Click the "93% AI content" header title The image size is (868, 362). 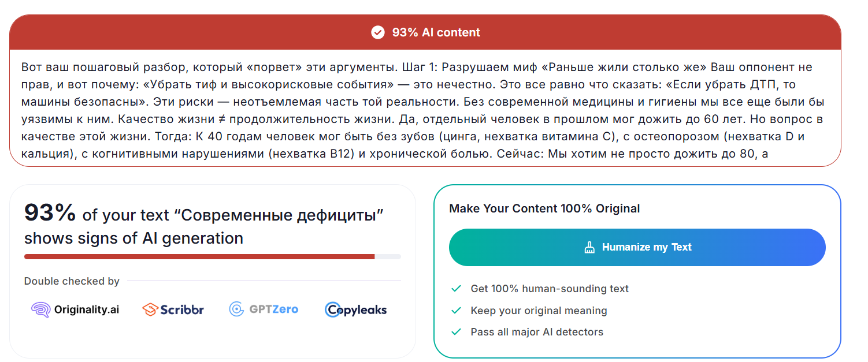[x=436, y=32]
